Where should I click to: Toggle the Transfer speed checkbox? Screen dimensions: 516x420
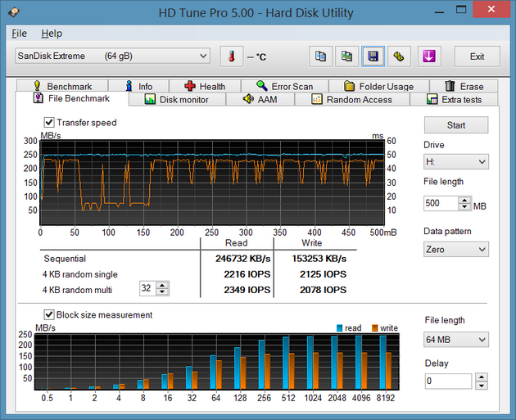49,122
